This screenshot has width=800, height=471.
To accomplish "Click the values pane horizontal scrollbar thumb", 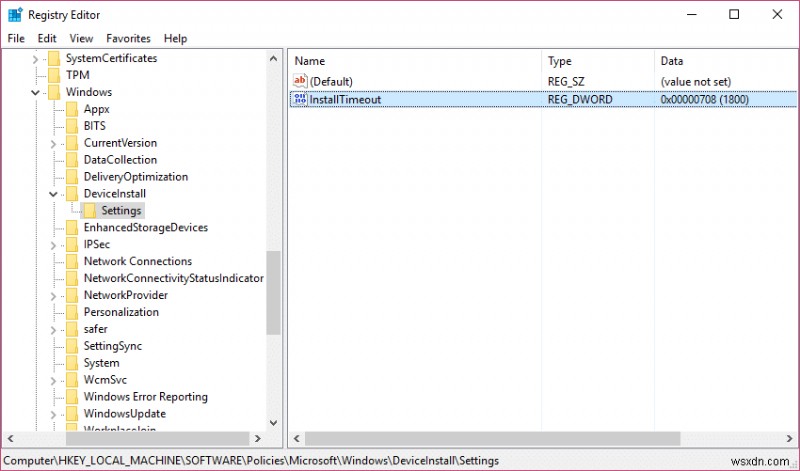I will coord(492,438).
